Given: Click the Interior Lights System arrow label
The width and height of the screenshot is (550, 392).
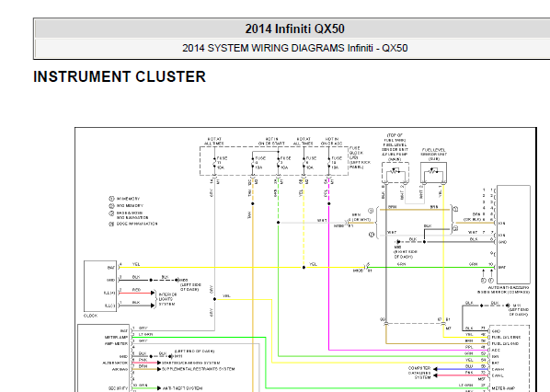Looking at the screenshot, I should click(x=167, y=299).
